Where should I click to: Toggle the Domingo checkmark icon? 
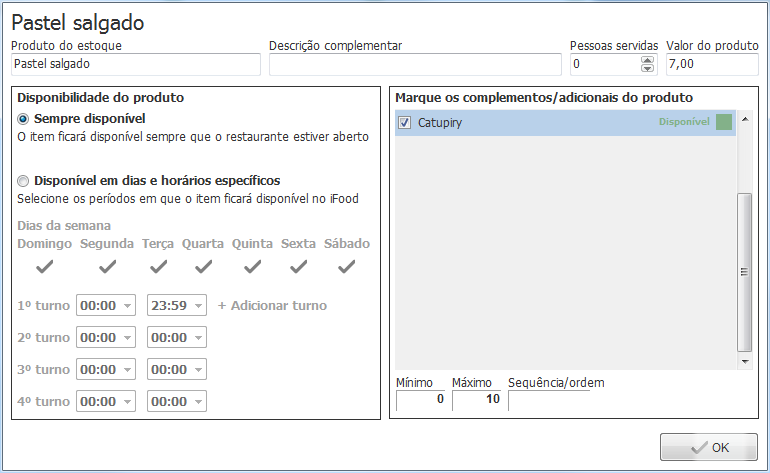click(45, 267)
